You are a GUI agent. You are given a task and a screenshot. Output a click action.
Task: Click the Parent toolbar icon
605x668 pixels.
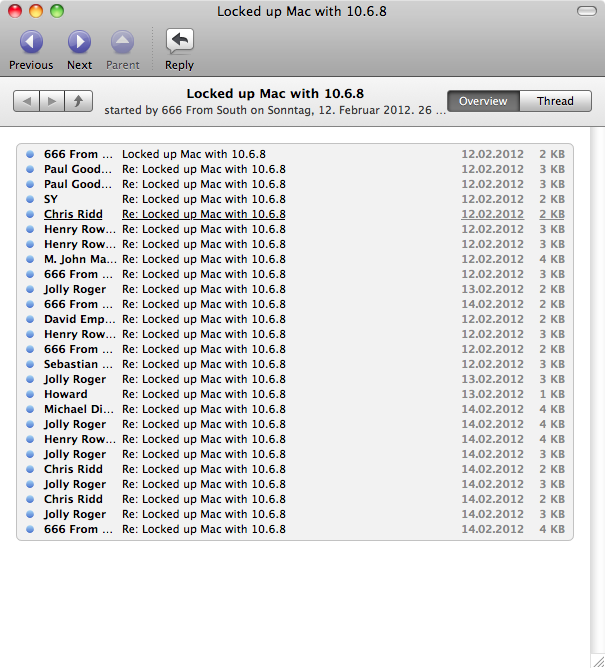click(x=122, y=42)
